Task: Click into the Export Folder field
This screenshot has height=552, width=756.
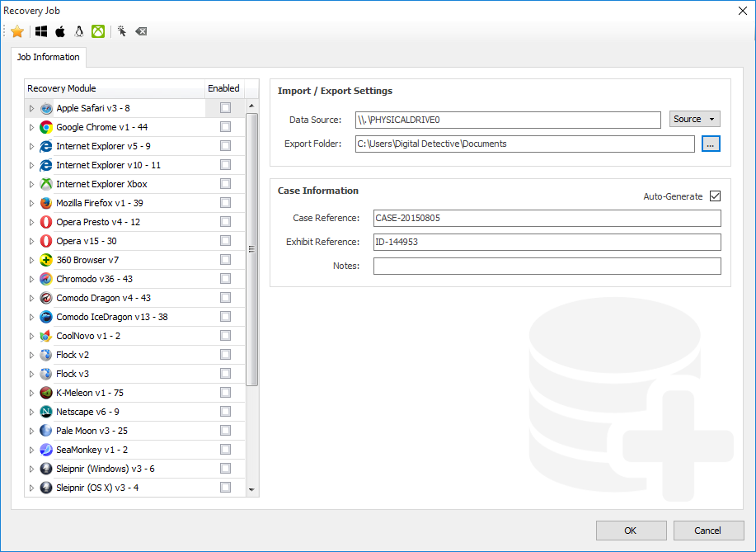Action: click(524, 144)
